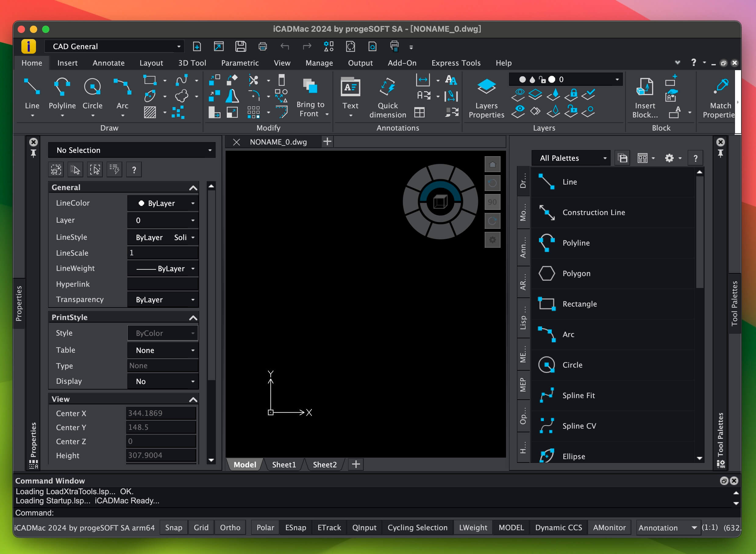This screenshot has width=756, height=554.
Task: Click the Save icon in quick access toolbar
Action: point(241,46)
